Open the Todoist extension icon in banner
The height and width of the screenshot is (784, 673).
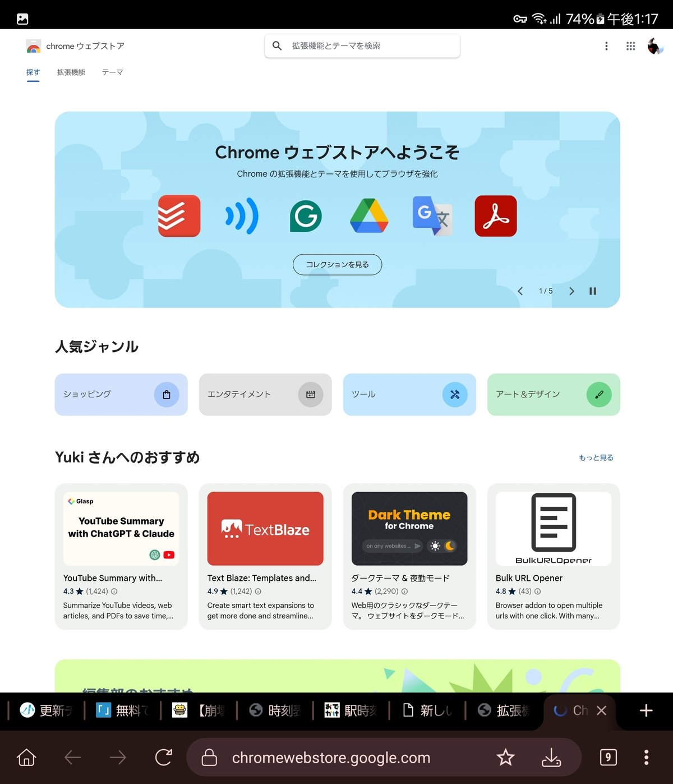pos(179,216)
